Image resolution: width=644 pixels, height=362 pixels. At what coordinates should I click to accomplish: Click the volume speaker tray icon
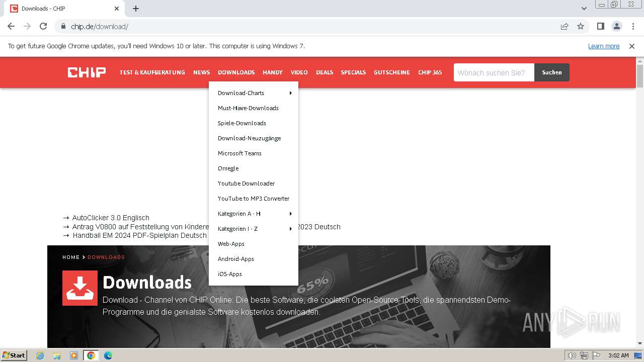click(572, 355)
